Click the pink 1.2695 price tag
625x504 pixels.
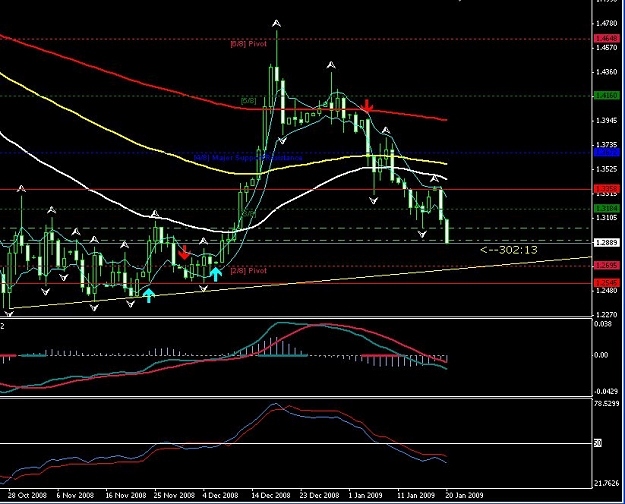pyautogui.click(x=607, y=265)
